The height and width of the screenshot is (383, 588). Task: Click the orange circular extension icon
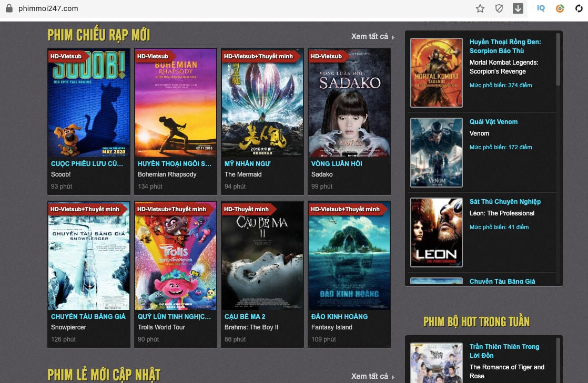click(x=560, y=8)
